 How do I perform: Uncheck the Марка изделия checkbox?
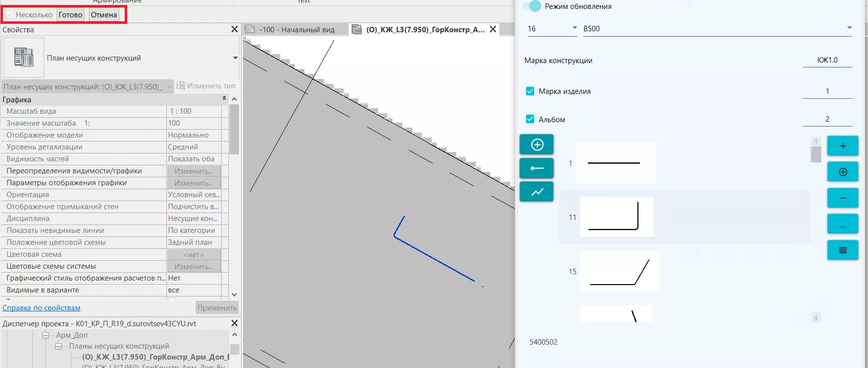click(x=530, y=91)
